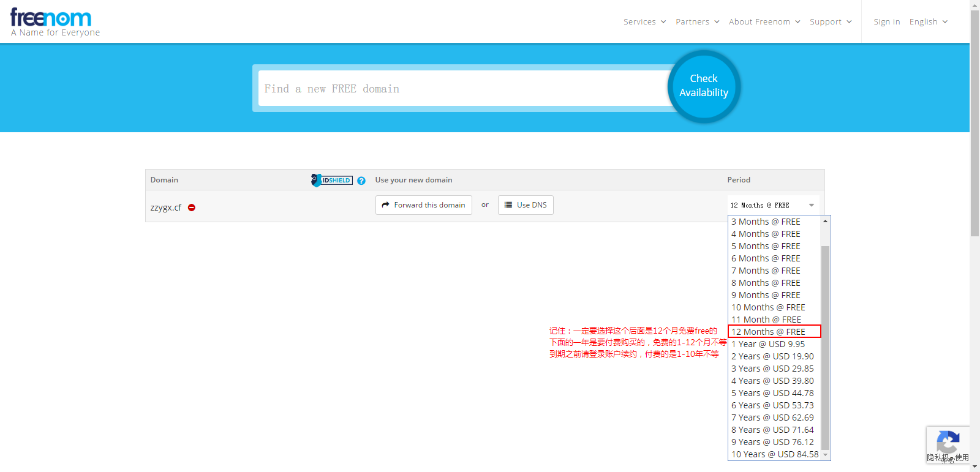Viewport: 980px width, 472px height.
Task: Click the page vertical scrollbar thumb
Action: pos(974,122)
